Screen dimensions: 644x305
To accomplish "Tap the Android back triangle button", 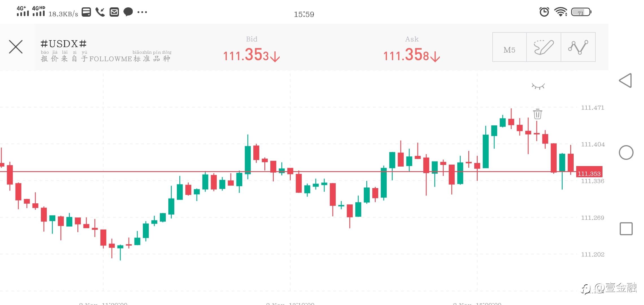I will pyautogui.click(x=626, y=80).
